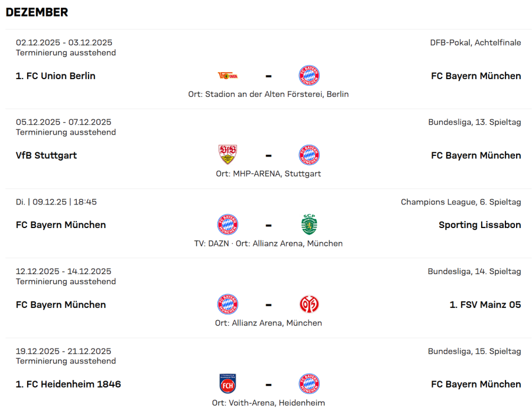
Task: Click the 1. FC Heidenheim crest
Action: click(x=228, y=384)
